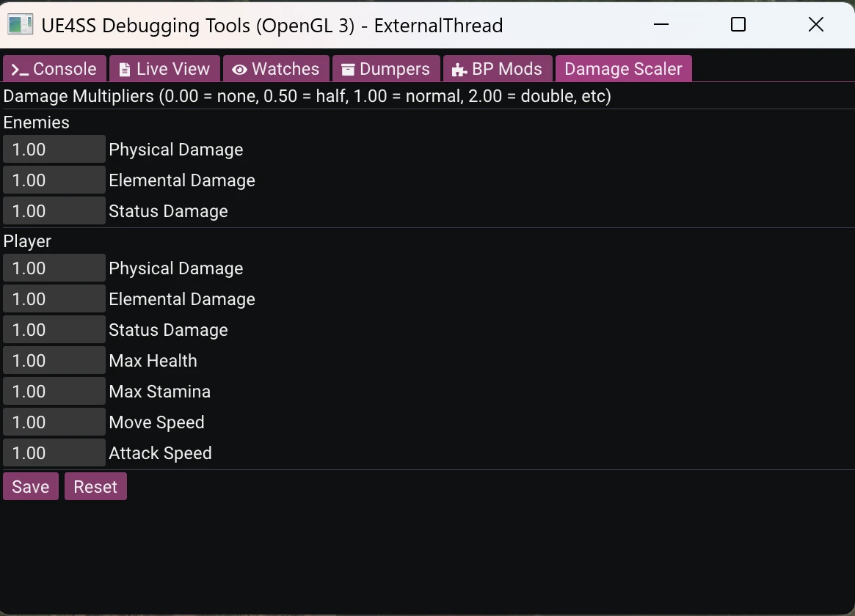Select the Damage Scaler tab
This screenshot has height=616, width=855.
(623, 69)
